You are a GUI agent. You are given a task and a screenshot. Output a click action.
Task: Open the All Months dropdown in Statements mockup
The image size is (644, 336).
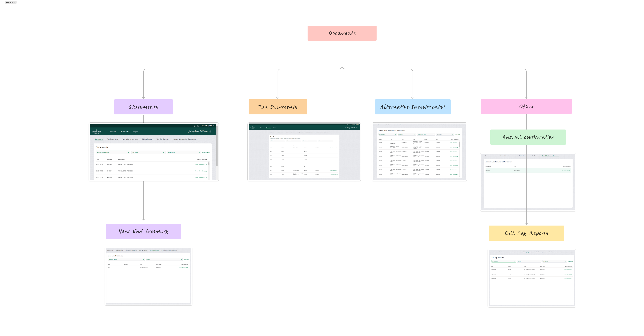point(184,152)
